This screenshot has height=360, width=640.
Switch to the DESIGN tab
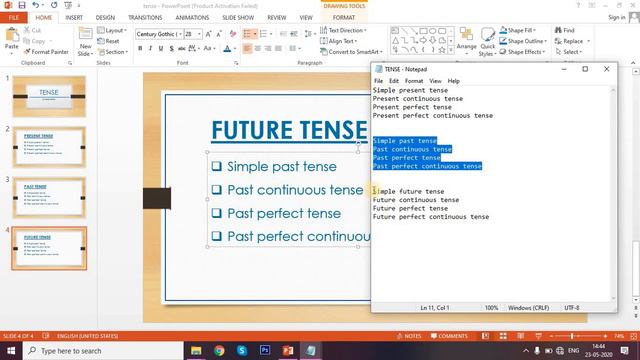coord(105,18)
